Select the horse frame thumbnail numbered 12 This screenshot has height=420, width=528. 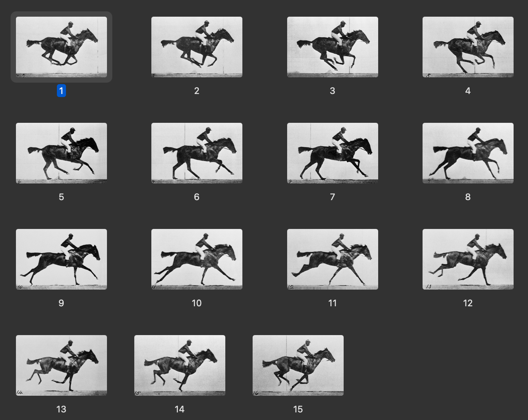468,259
